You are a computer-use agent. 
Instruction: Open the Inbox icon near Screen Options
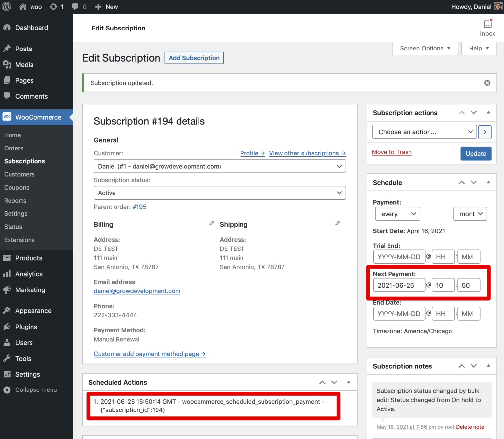[x=487, y=25]
